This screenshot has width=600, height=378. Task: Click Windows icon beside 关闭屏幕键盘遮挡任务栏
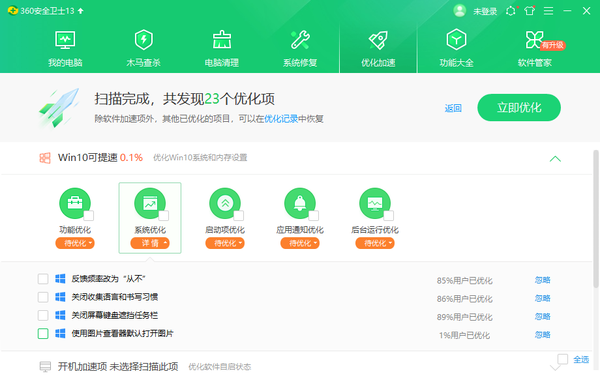coord(60,315)
